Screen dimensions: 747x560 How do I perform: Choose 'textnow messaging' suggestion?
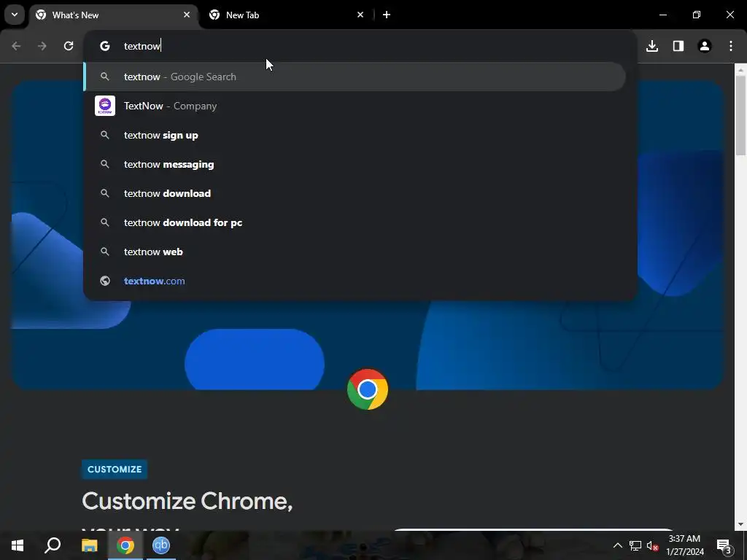pos(355,164)
